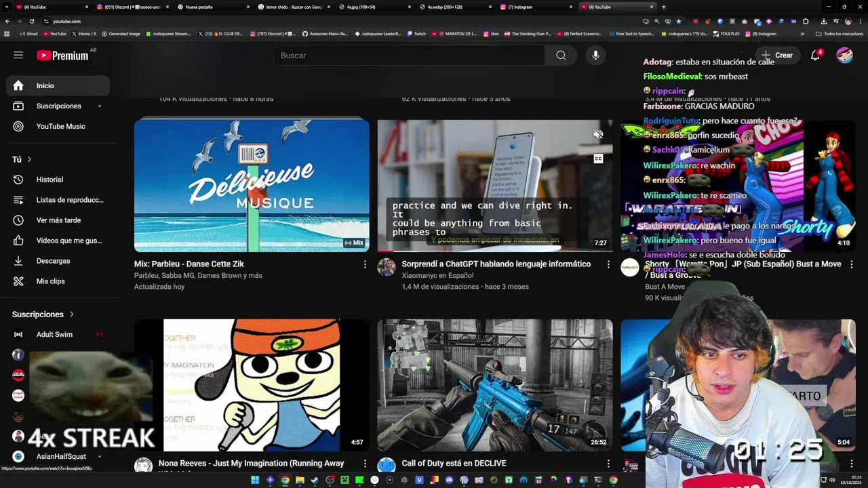Screen dimensions: 868x488
Task: Toggle captions on the ChatGPT video preview
Action: (598, 159)
